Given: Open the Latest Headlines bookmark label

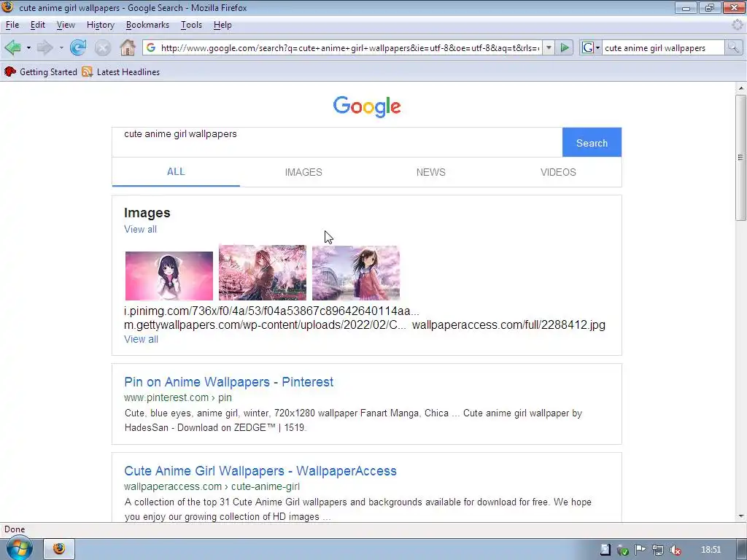Looking at the screenshot, I should [x=128, y=72].
